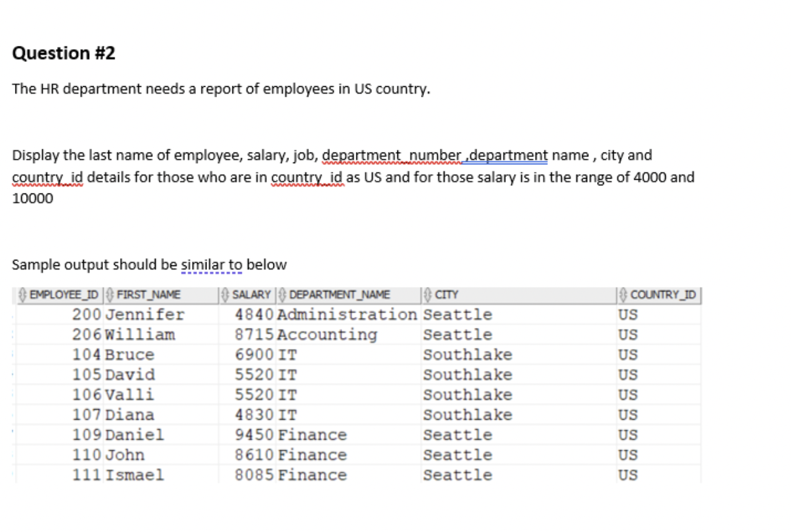Click the cell with name Bruce
Viewport: 791px width, 532px height.
pos(130,355)
